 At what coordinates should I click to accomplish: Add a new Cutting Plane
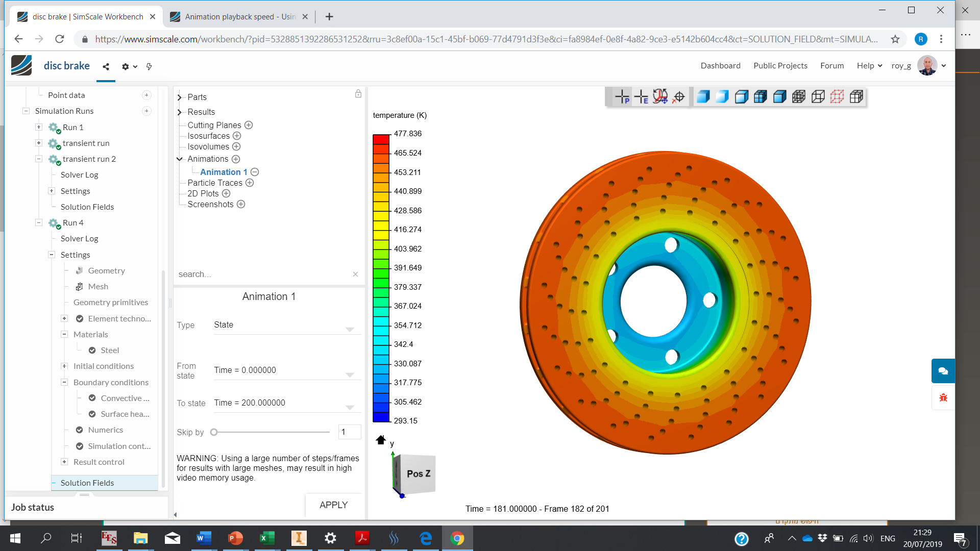pos(249,125)
